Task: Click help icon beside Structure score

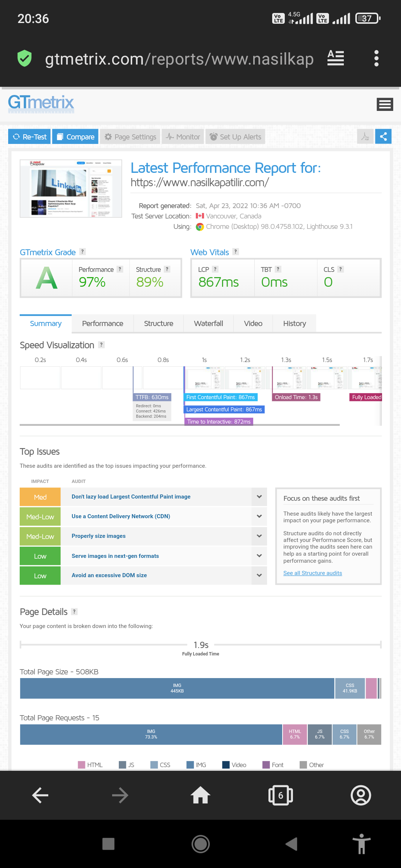Action: point(167,269)
